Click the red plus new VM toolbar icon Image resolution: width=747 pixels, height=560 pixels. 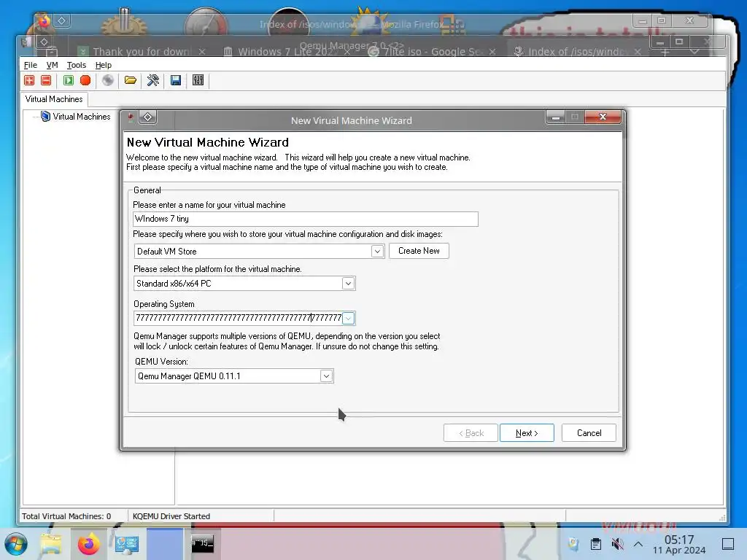point(29,80)
